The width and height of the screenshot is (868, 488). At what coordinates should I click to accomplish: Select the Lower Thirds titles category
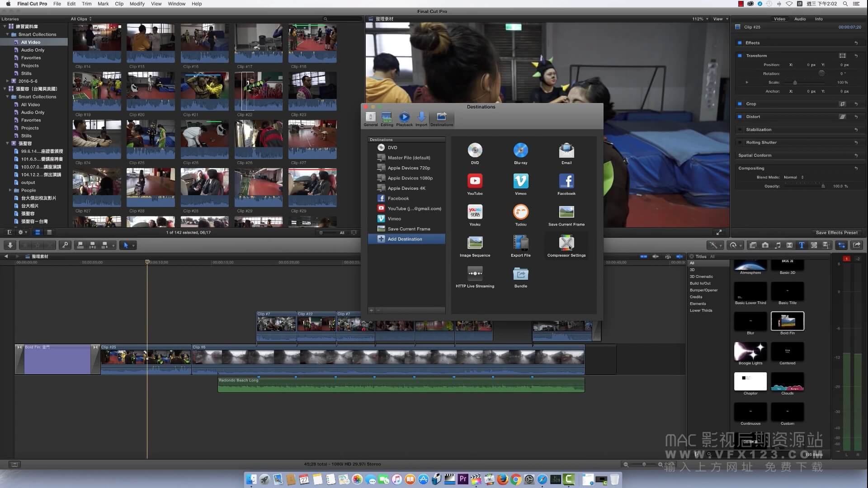[701, 310]
